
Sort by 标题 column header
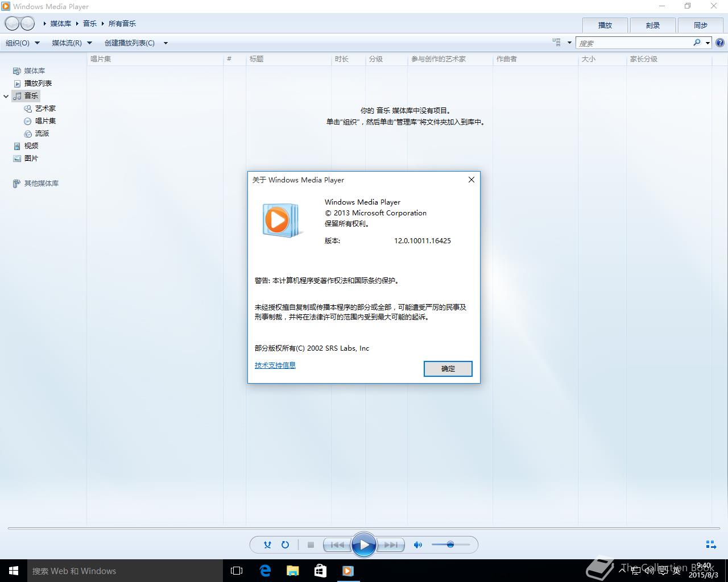pyautogui.click(x=288, y=59)
